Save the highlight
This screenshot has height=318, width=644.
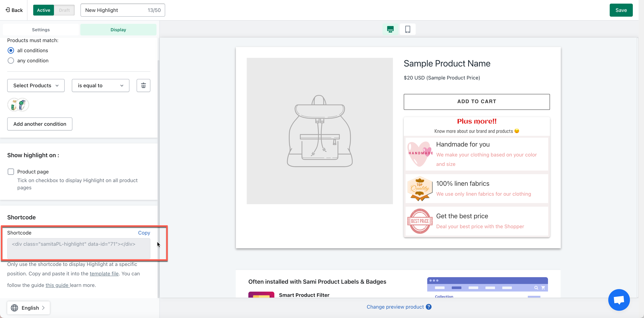tap(621, 10)
